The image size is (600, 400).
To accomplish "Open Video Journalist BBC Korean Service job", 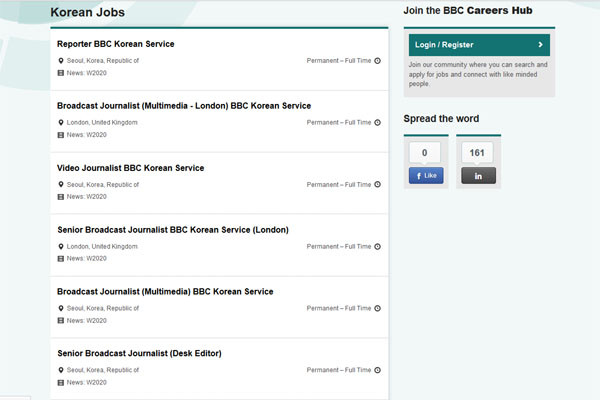I will (x=131, y=168).
